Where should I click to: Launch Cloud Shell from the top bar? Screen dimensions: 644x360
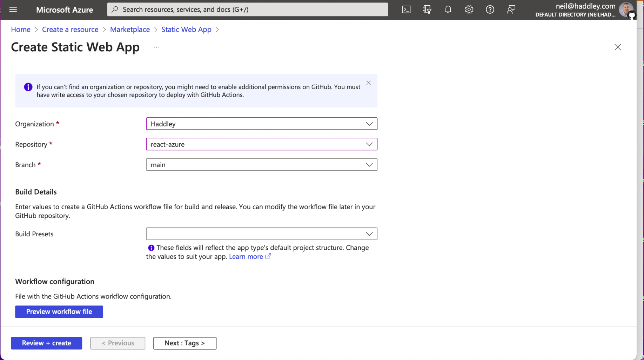pyautogui.click(x=406, y=9)
